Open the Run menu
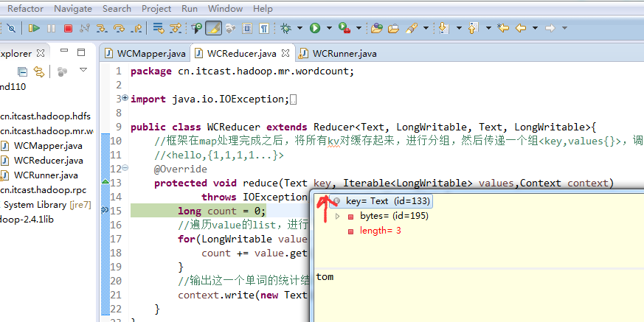 [x=190, y=8]
